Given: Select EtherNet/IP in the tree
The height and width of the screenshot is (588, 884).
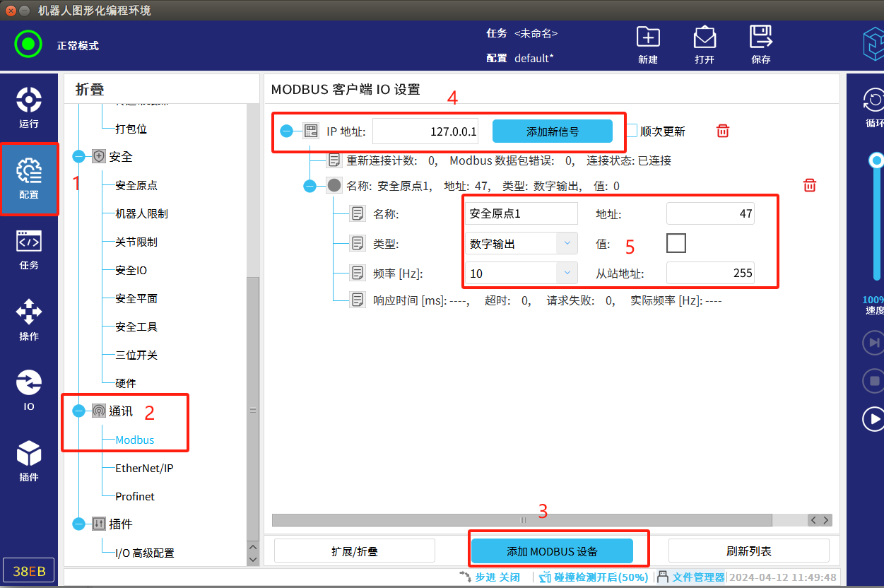Looking at the screenshot, I should click(144, 468).
